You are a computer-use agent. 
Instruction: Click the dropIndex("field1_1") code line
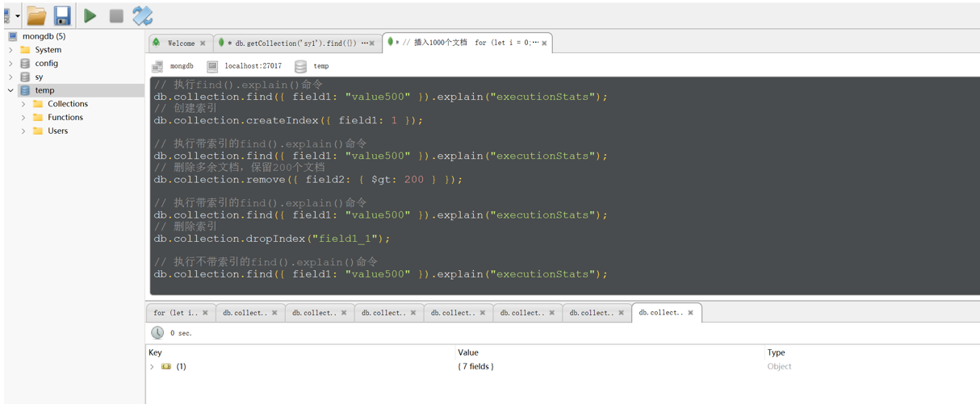point(272,239)
